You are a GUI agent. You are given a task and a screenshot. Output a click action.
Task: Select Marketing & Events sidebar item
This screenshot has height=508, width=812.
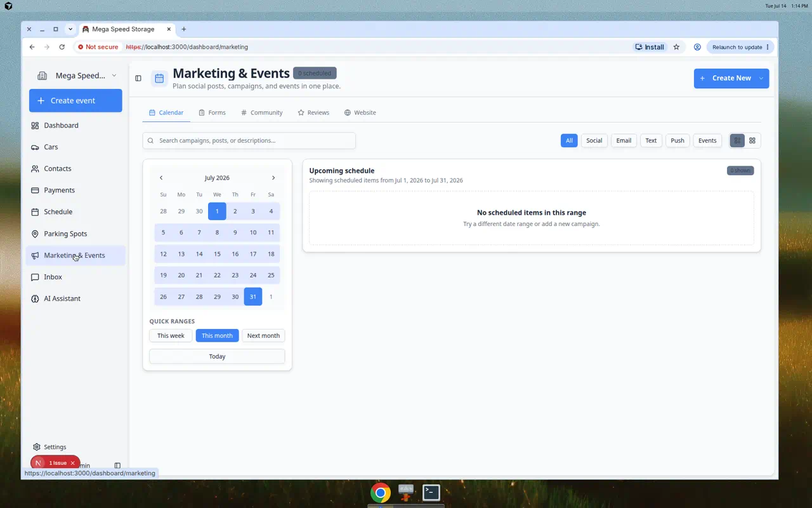[75, 255]
